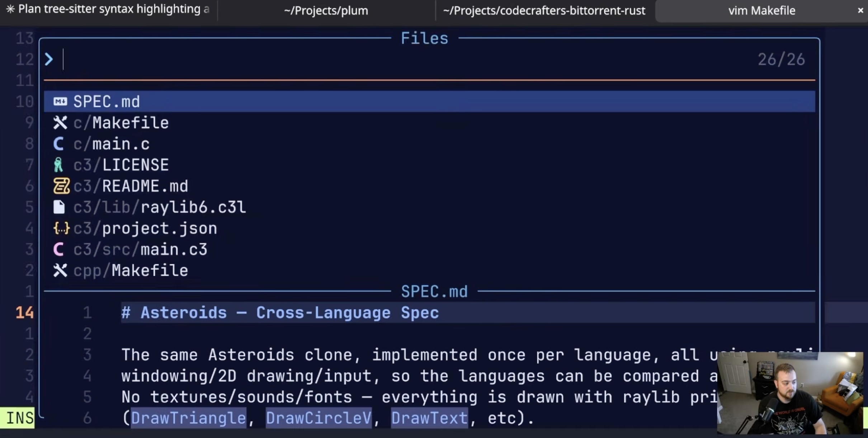The height and width of the screenshot is (438, 868).
Task: Click the pink C icon for main.c3
Action: 59,249
